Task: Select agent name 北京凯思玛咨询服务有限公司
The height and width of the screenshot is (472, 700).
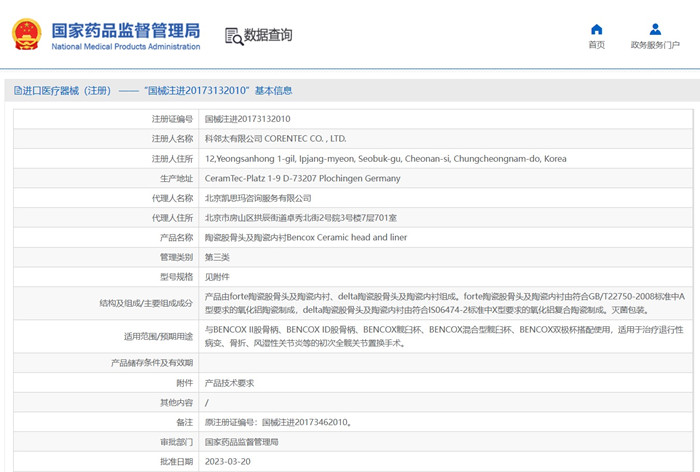Action: pyautogui.click(x=258, y=198)
